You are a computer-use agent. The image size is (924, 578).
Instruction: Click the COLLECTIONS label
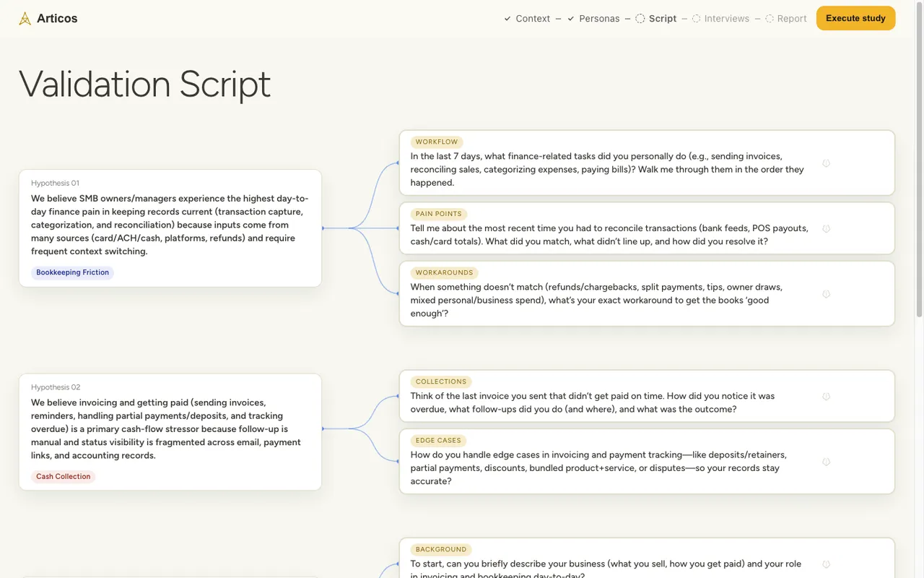(x=441, y=381)
